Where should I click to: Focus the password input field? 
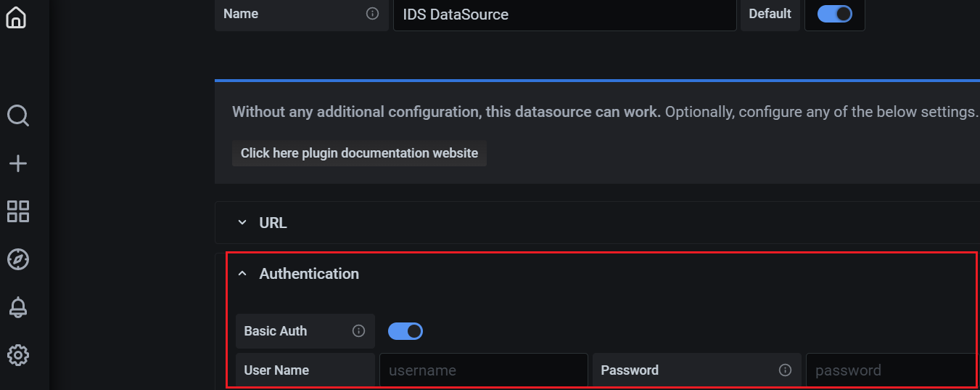click(891, 370)
